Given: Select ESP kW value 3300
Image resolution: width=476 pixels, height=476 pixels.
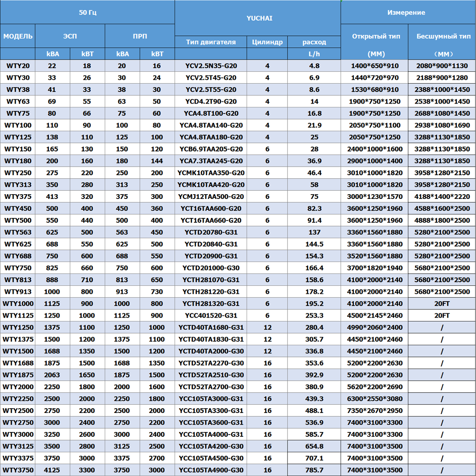Looking at the screenshot, I should tap(87, 470).
